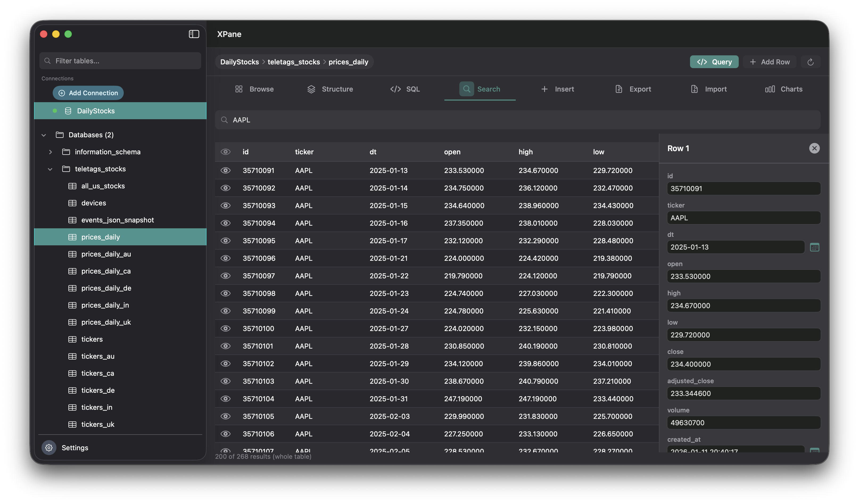Click the table icon beside tickers_au
Viewport: 859px width, 504px height.
tap(72, 357)
